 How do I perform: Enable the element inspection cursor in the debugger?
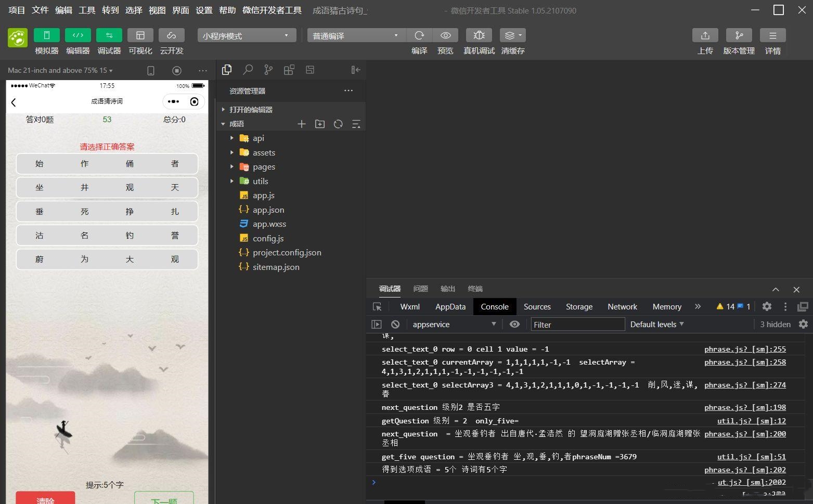[x=377, y=306]
